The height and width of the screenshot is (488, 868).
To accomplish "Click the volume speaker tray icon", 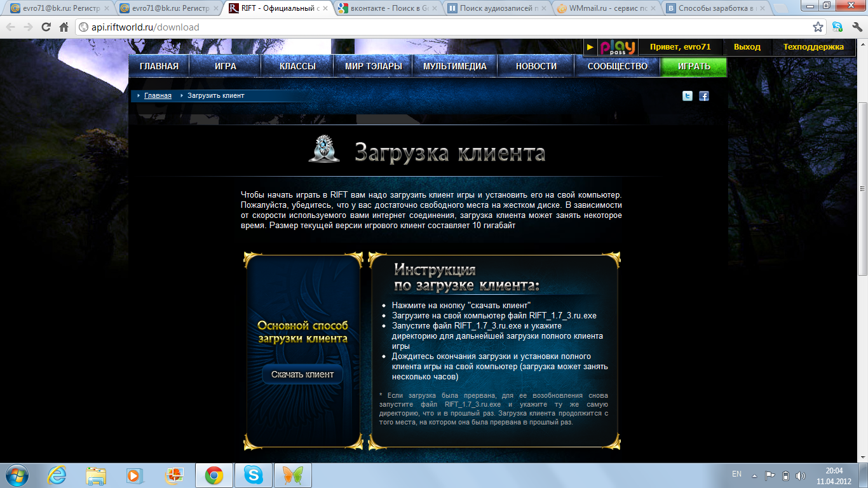I will tap(801, 475).
